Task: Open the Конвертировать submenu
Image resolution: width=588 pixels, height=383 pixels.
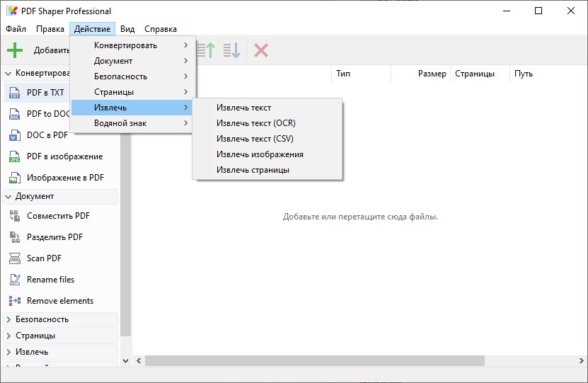Action: point(133,45)
